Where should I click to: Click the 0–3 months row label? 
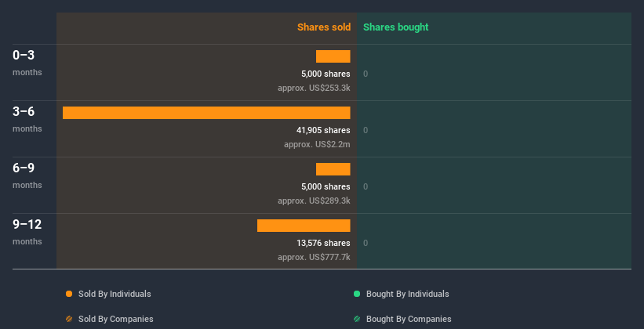pyautogui.click(x=27, y=63)
